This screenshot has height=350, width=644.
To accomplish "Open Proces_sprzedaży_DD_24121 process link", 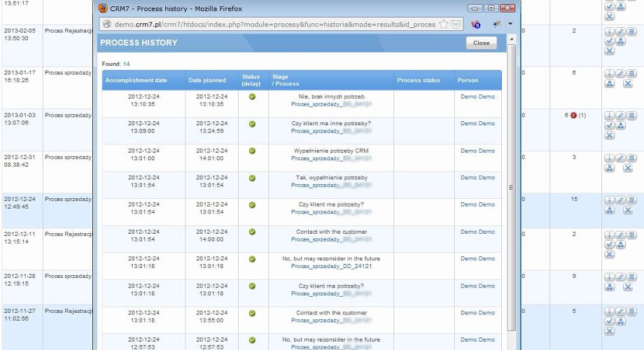I will pyautogui.click(x=331, y=266).
